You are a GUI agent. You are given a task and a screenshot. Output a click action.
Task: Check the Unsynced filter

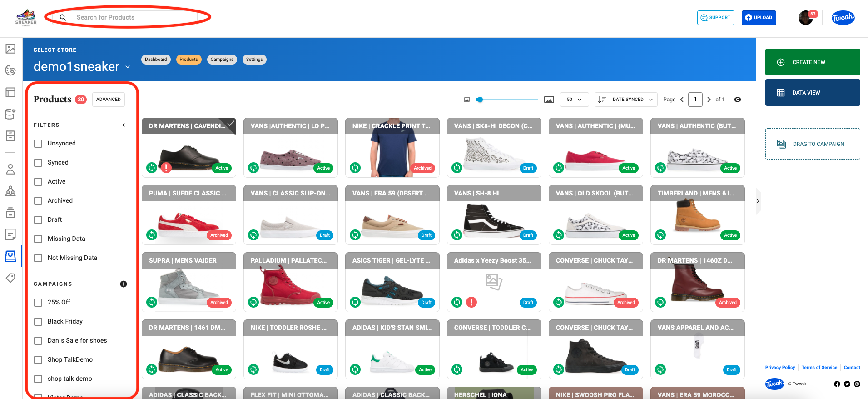click(x=38, y=144)
